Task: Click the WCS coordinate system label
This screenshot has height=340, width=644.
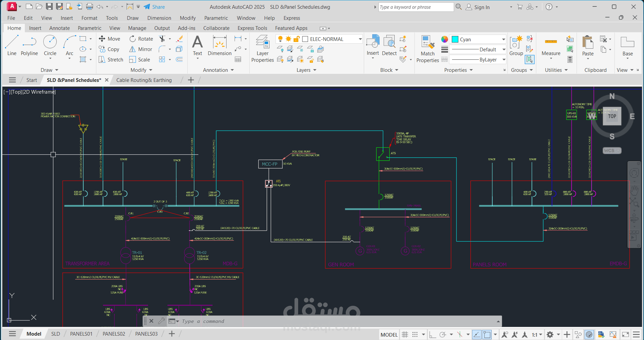Action: (x=611, y=151)
